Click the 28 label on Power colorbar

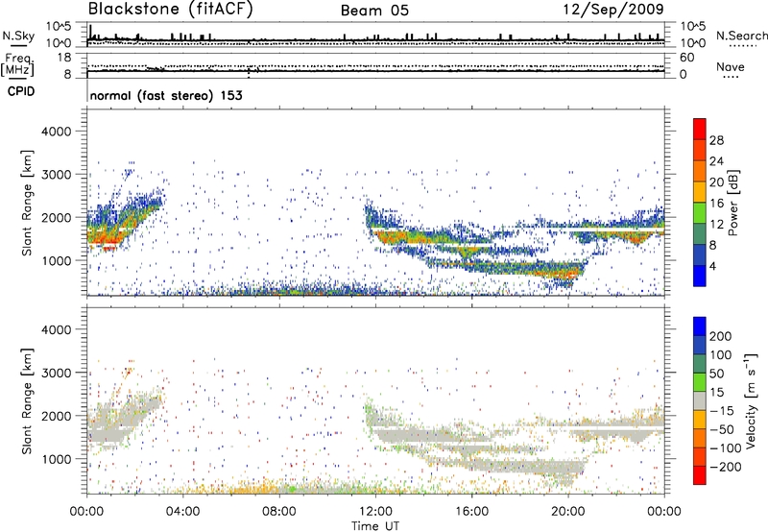(x=716, y=140)
